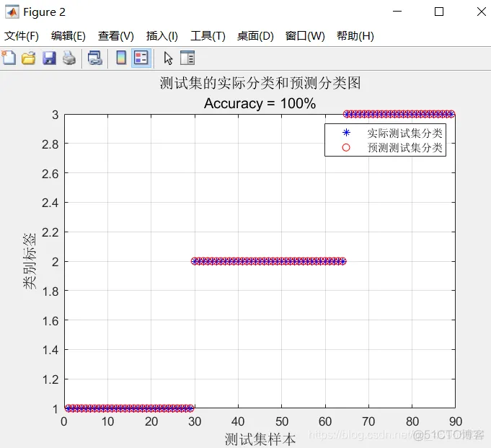
Task: Open the 编辑(E) menu
Action: pos(68,36)
